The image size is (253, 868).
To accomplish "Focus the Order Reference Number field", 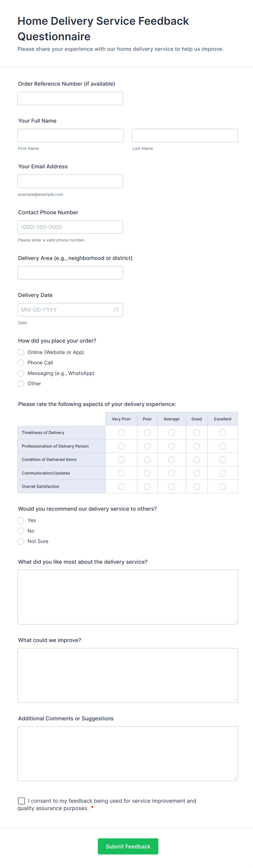I will pyautogui.click(x=70, y=98).
